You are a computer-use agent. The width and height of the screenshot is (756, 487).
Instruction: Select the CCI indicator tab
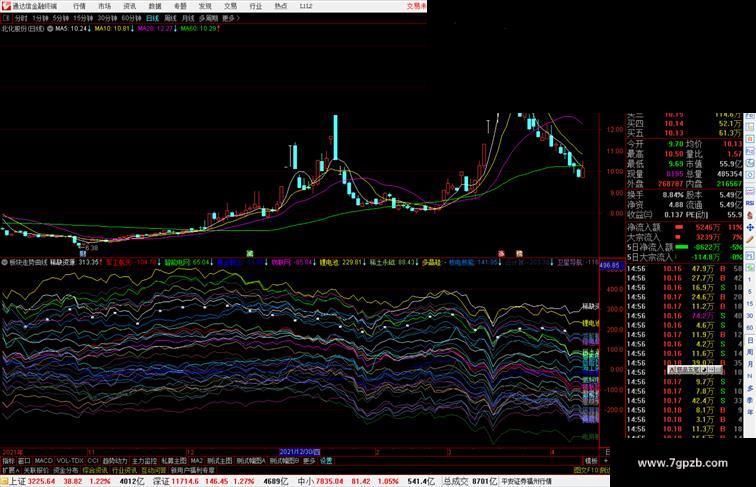[93, 461]
